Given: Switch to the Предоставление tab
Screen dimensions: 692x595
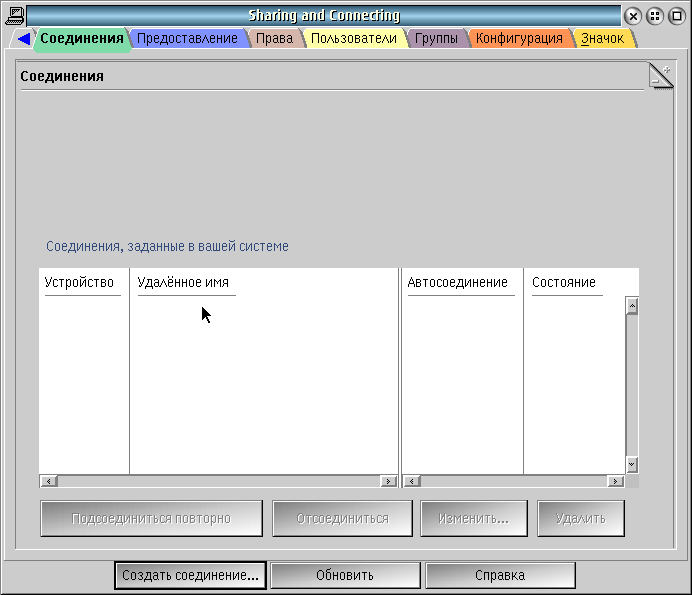Looking at the screenshot, I should click(187, 39).
